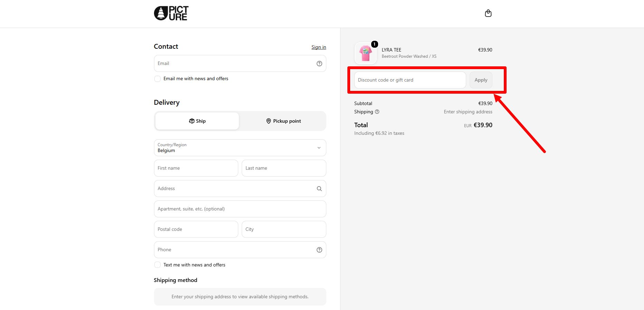Click the help icon in Email field
The width and height of the screenshot is (644, 310).
[319, 64]
